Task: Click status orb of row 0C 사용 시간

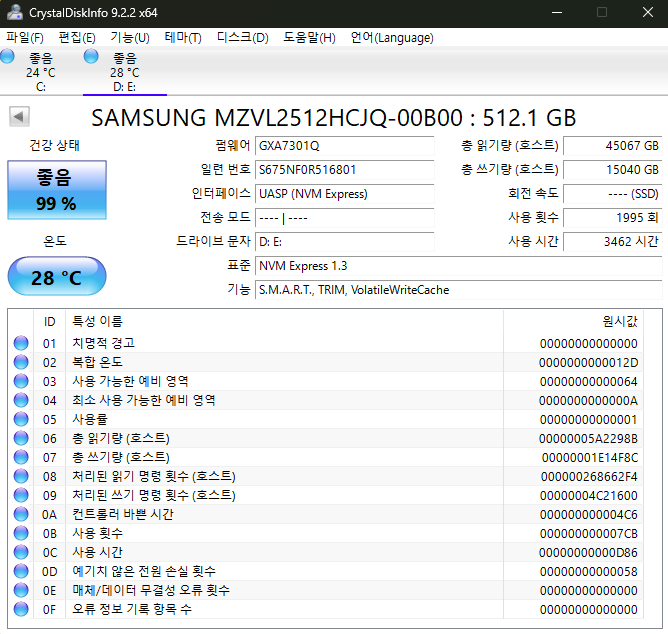Action: click(21, 552)
